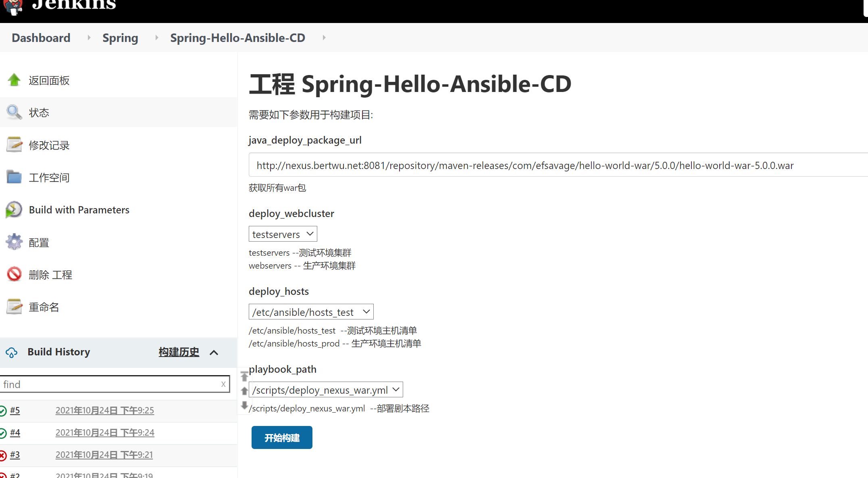Screen dimensions: 868x478
Task: Select the 状态 magnifier icon
Action: pyautogui.click(x=14, y=112)
